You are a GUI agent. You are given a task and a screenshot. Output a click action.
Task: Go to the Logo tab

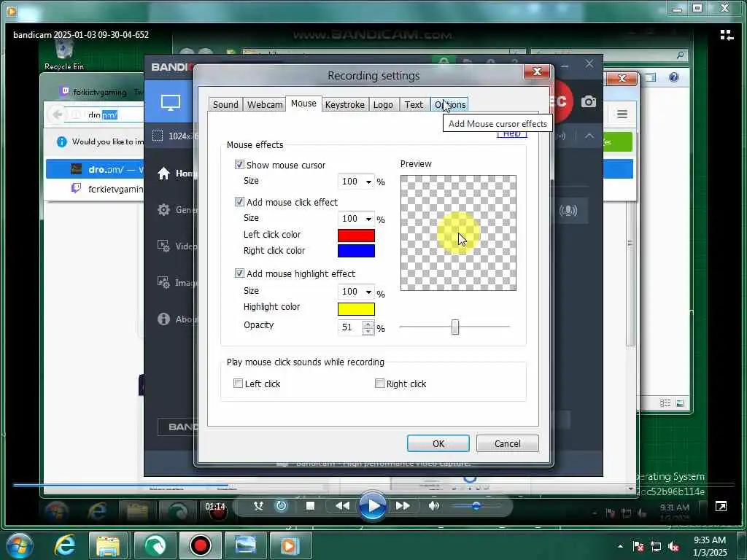(383, 105)
